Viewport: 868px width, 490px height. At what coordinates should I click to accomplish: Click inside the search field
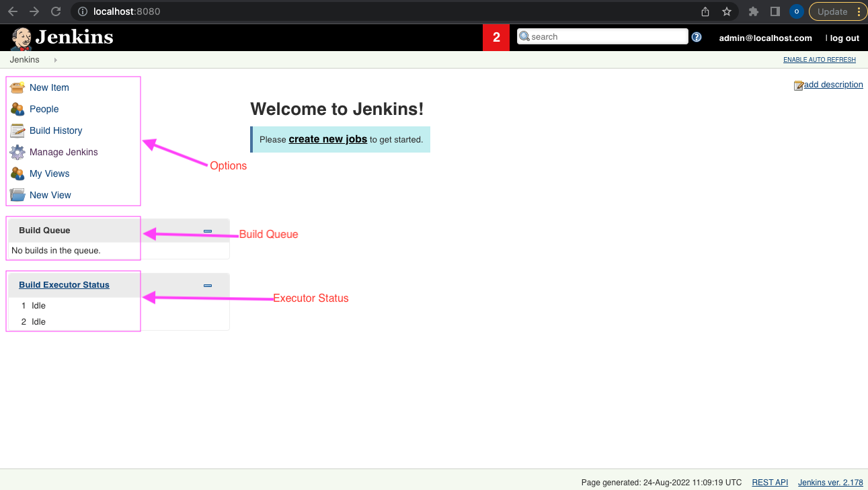pyautogui.click(x=602, y=36)
